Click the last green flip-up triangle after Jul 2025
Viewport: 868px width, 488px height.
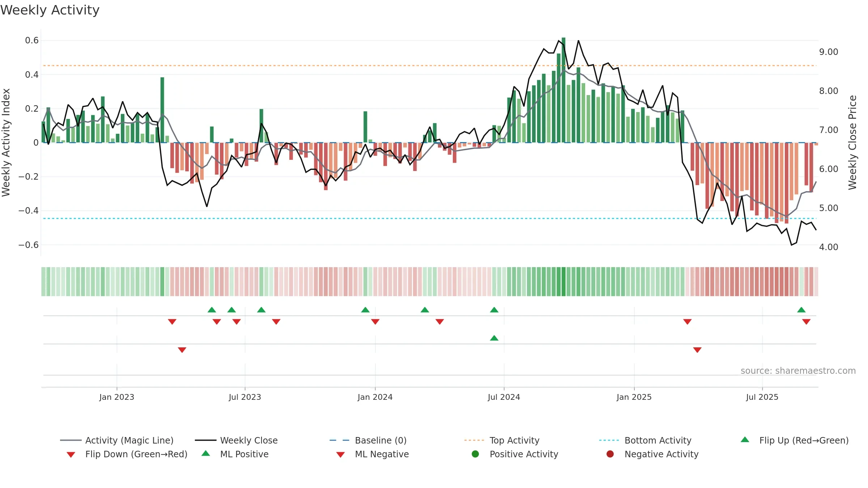click(801, 310)
